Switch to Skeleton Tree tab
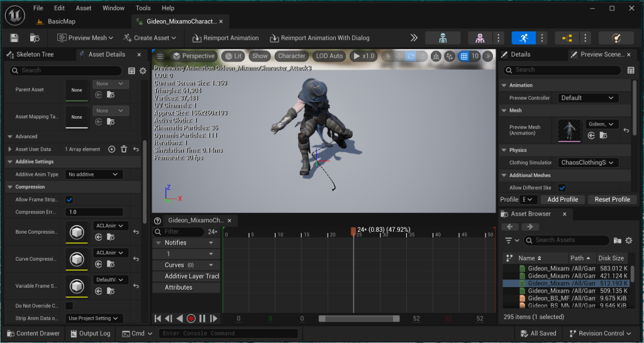This screenshot has height=343, width=644. point(35,55)
